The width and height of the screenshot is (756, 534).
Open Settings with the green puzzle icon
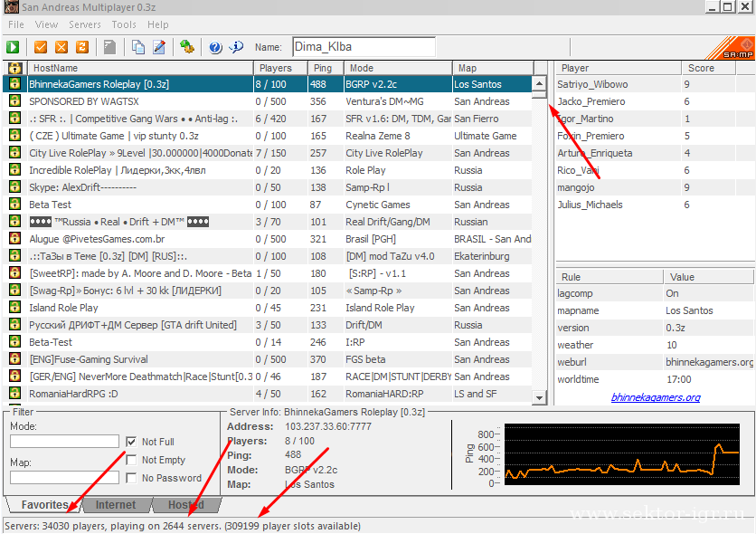click(x=186, y=47)
